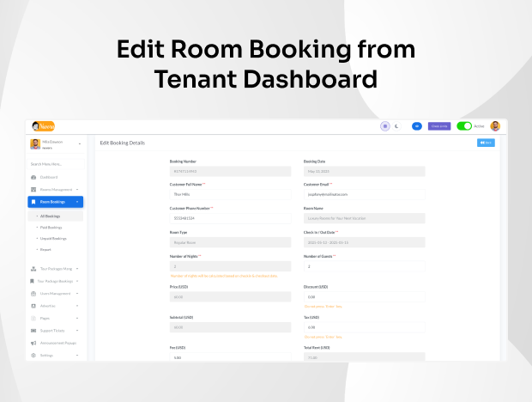Click the Room Bookings bookmark icon

(x=33, y=202)
